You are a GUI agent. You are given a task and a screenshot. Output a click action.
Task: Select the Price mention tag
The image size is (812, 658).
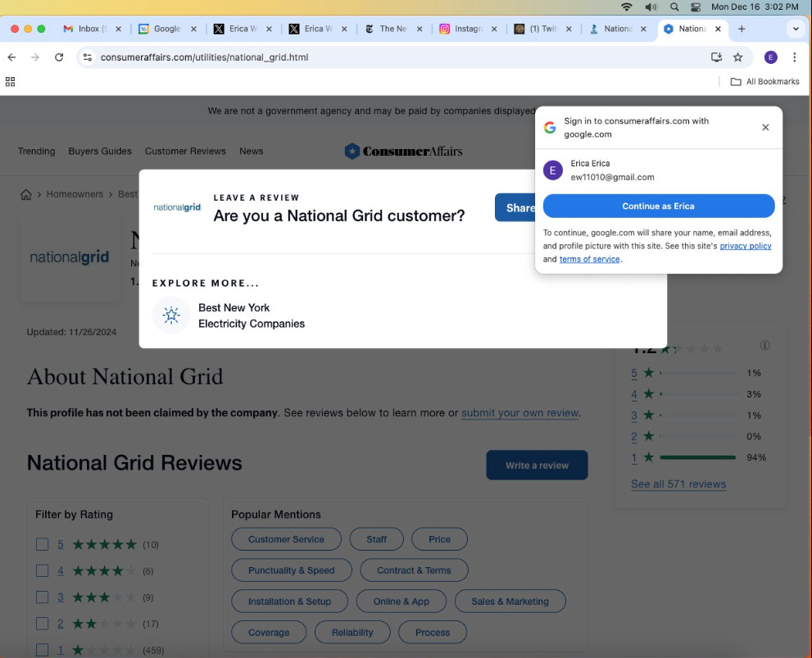(x=439, y=539)
